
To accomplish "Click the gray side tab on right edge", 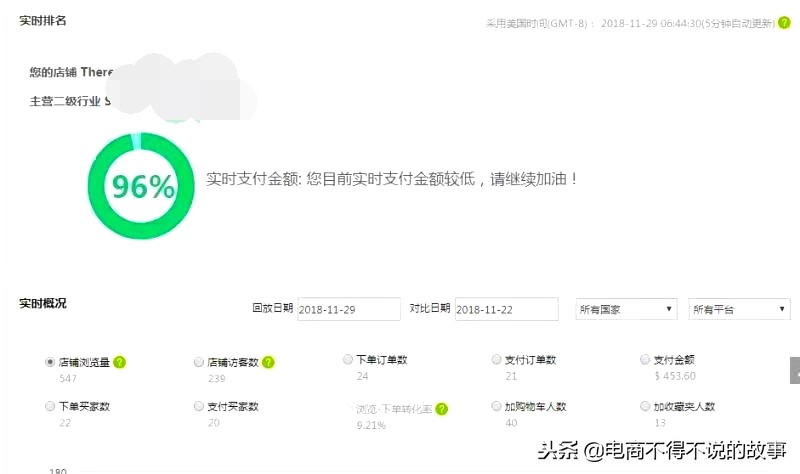I will coord(795,370).
